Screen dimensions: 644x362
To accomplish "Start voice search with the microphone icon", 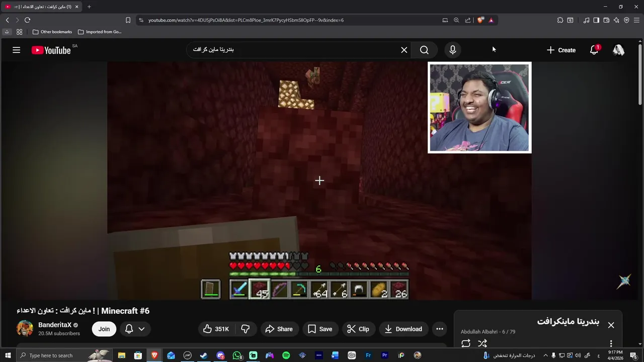I will click(x=452, y=50).
